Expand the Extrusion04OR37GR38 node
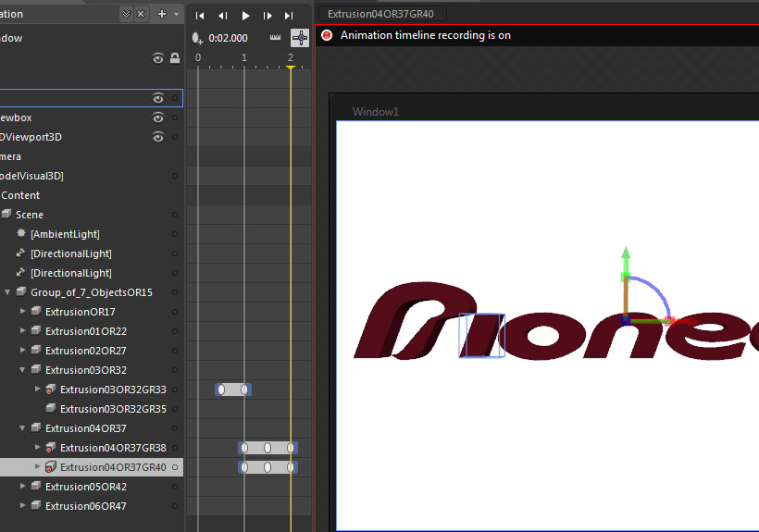Screen dimensions: 759x532 tap(37, 448)
